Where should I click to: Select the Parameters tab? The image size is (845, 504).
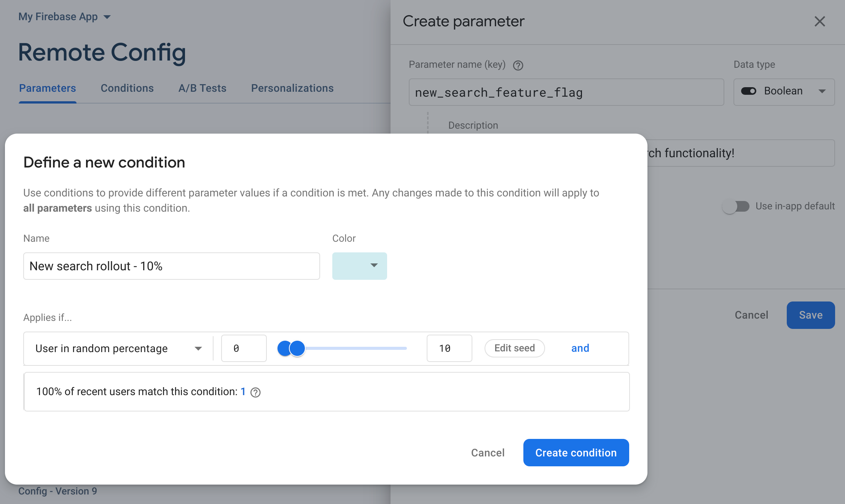pyautogui.click(x=47, y=88)
